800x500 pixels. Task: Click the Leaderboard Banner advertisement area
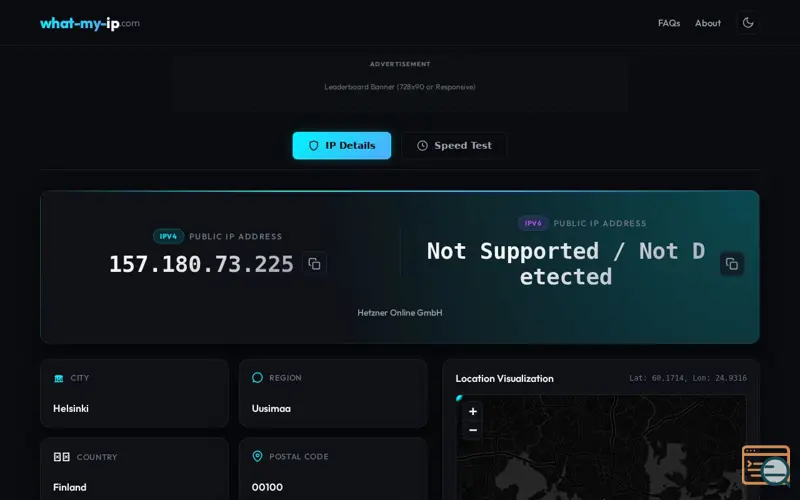point(400,83)
